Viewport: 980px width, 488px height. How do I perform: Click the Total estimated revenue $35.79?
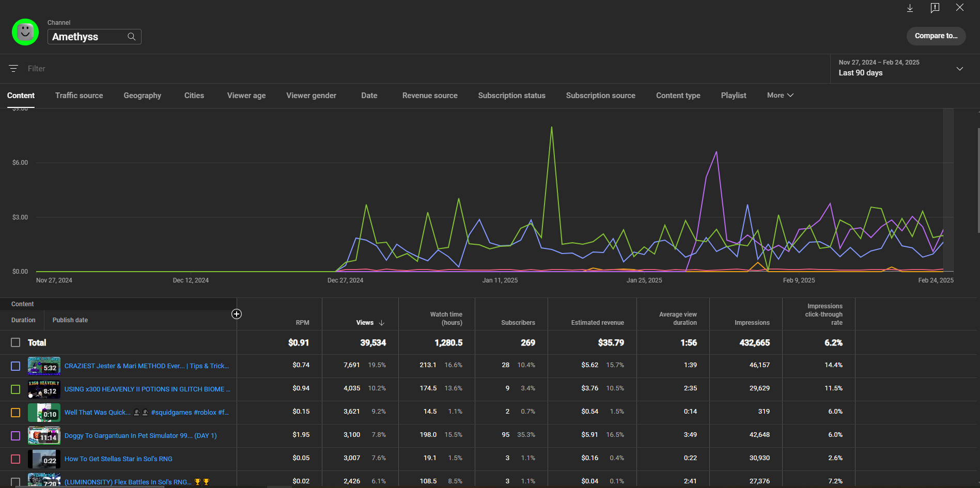(x=611, y=342)
